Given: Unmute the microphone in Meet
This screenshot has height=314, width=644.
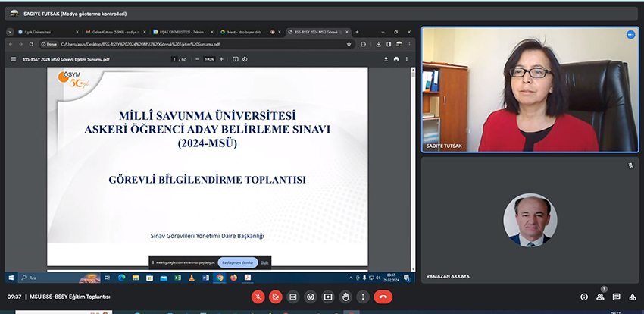Looking at the screenshot, I should point(258,297).
